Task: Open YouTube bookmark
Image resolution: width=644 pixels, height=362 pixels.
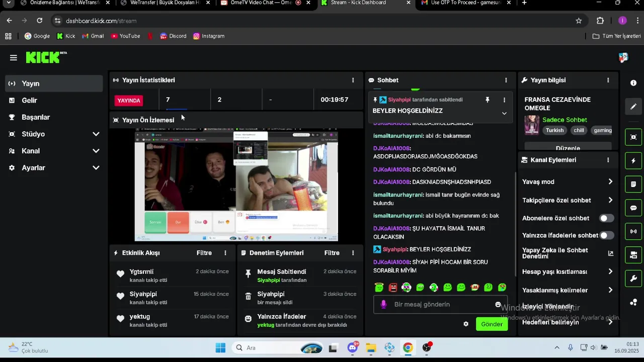Action: point(126,36)
